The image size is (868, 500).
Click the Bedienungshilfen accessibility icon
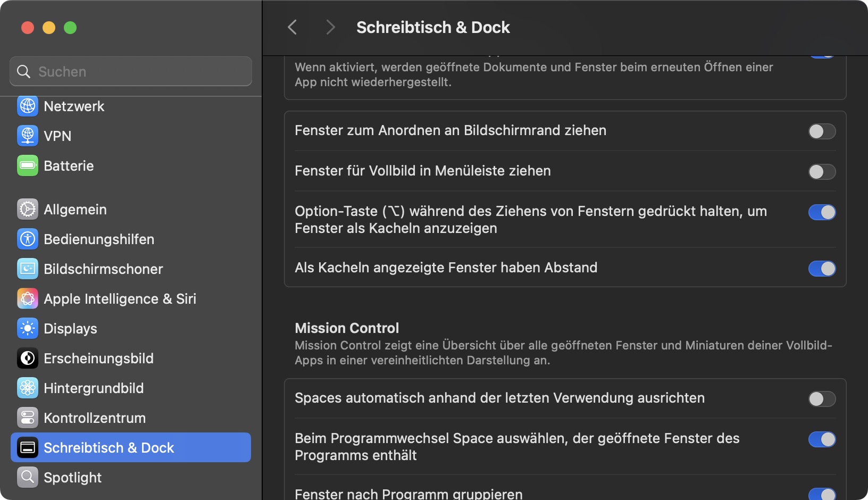pos(28,239)
